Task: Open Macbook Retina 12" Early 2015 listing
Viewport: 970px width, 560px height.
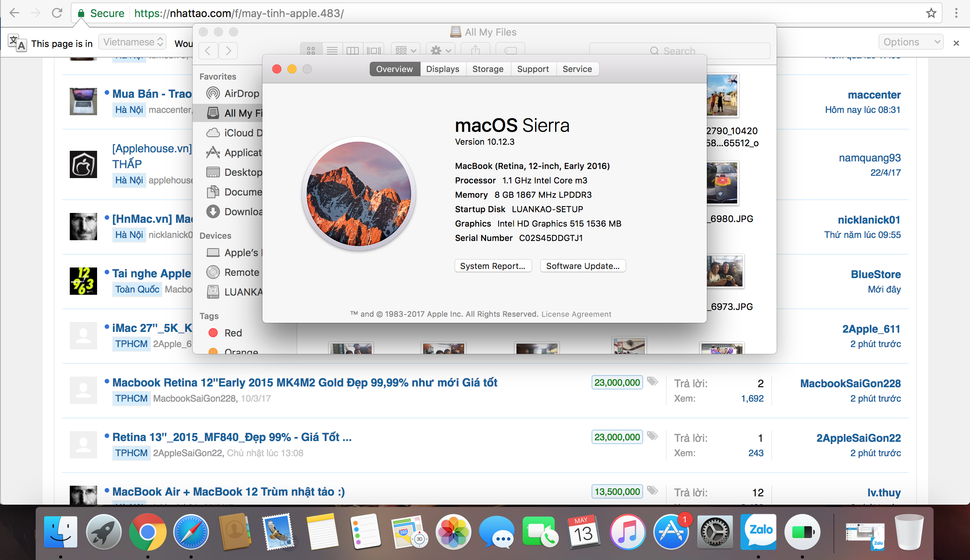Action: 305,383
